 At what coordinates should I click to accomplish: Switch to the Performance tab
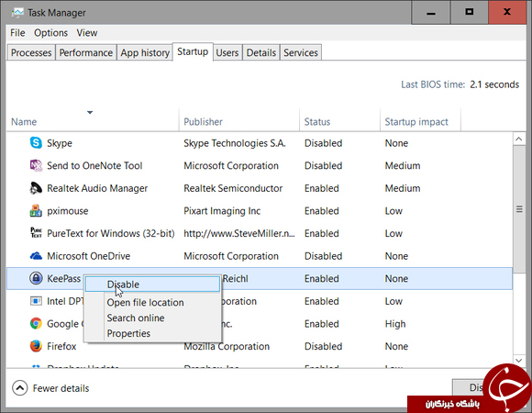[x=86, y=52]
